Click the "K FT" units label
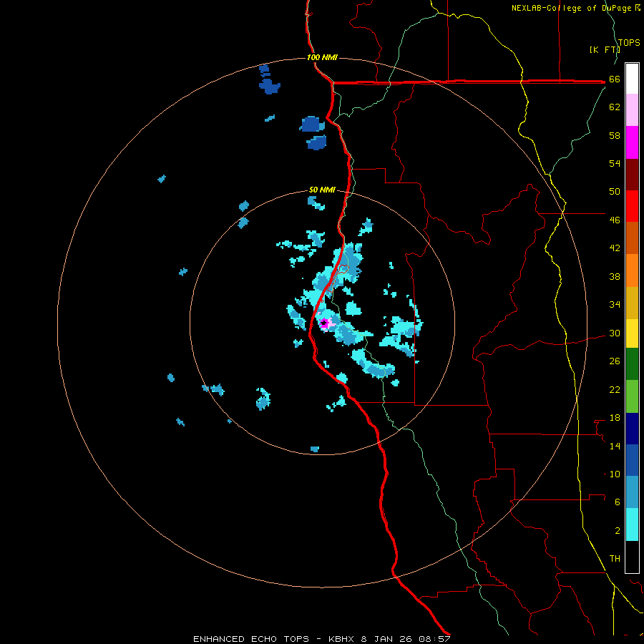644x644 pixels. pos(605,50)
